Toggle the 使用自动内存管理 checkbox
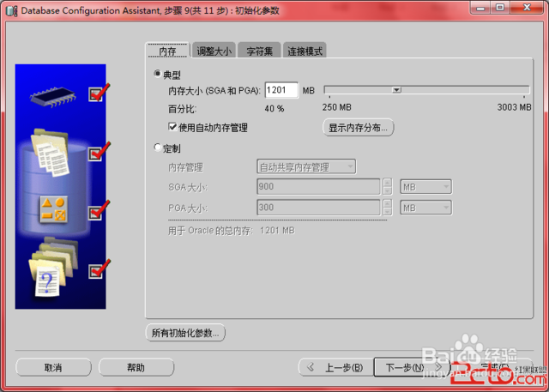549x392 pixels. click(172, 127)
